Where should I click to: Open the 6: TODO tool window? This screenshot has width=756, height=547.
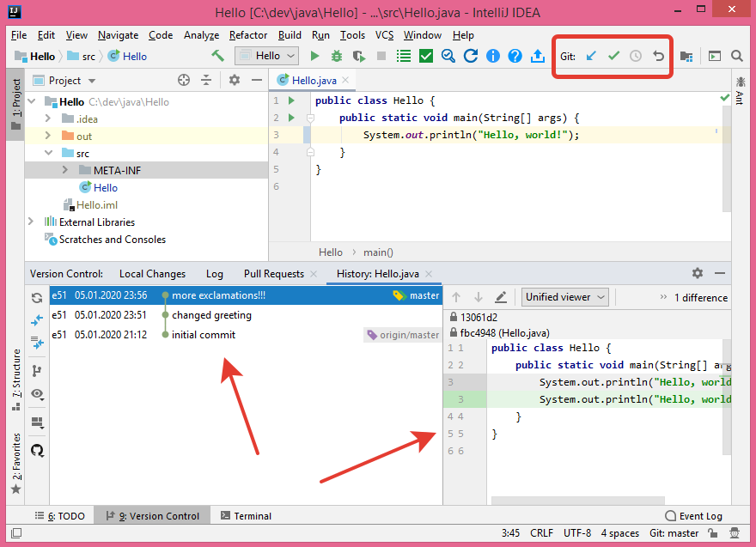[60, 516]
